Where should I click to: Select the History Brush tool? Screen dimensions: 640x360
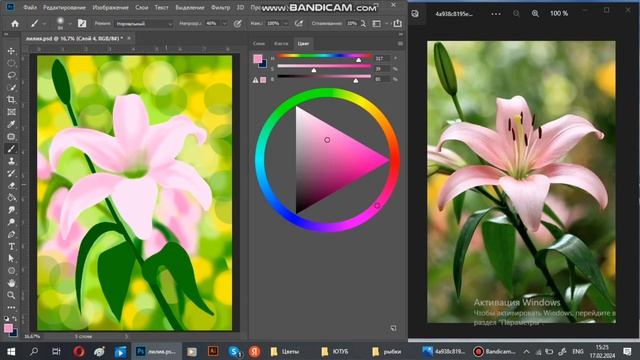coord(11,173)
